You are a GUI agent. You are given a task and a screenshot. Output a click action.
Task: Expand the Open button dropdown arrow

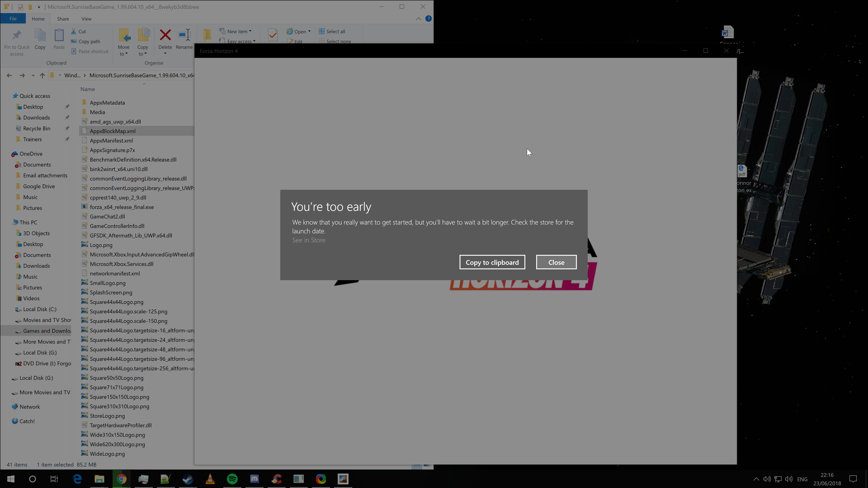pos(309,31)
